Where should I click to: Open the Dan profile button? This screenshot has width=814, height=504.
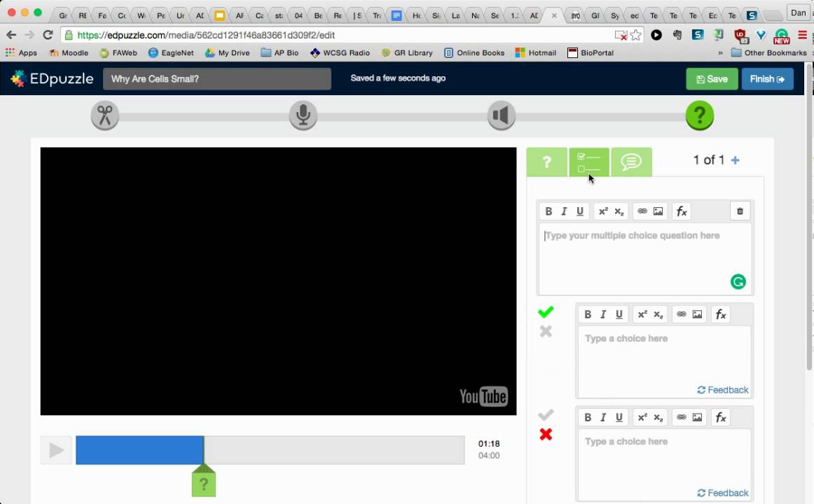[x=798, y=13]
